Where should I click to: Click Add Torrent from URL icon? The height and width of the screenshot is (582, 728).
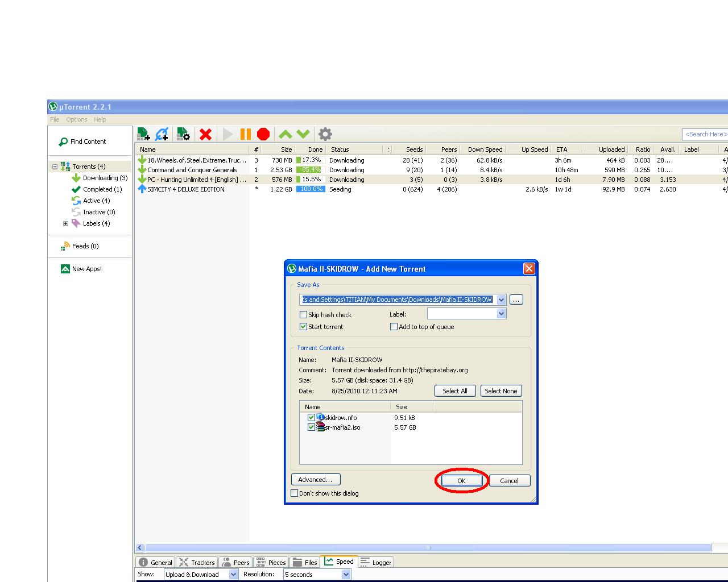coord(162,134)
